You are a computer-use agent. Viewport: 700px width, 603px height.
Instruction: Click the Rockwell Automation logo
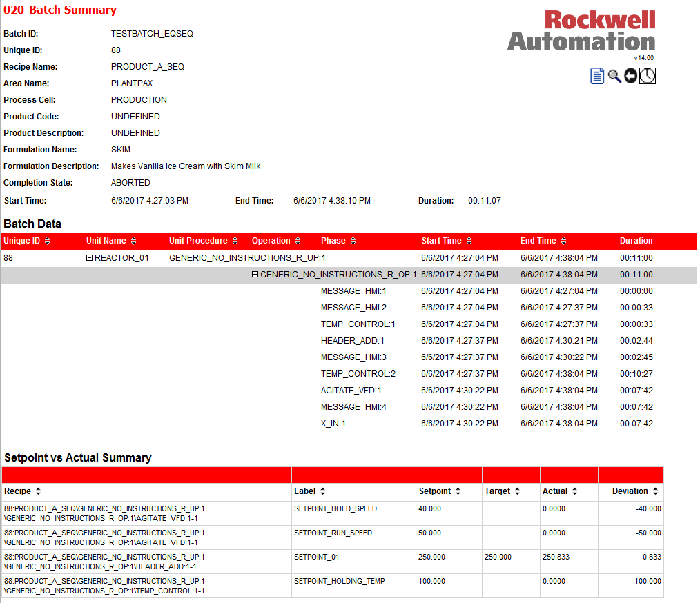(581, 31)
